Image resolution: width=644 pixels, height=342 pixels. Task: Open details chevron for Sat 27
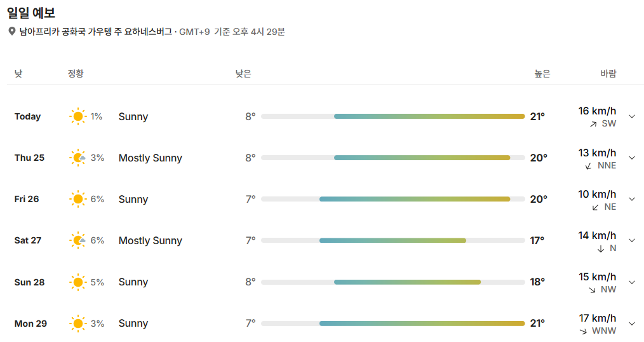[x=632, y=240]
